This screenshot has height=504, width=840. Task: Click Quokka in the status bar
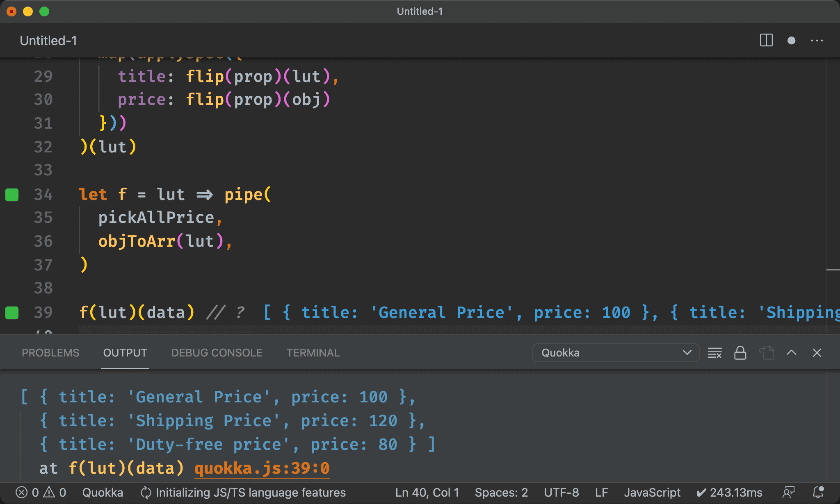pyautogui.click(x=103, y=493)
